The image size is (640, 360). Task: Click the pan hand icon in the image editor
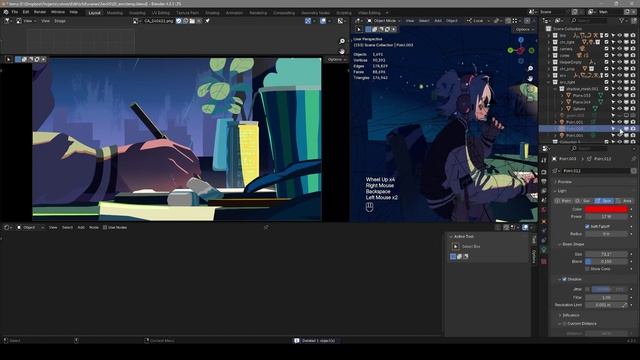tap(342, 51)
